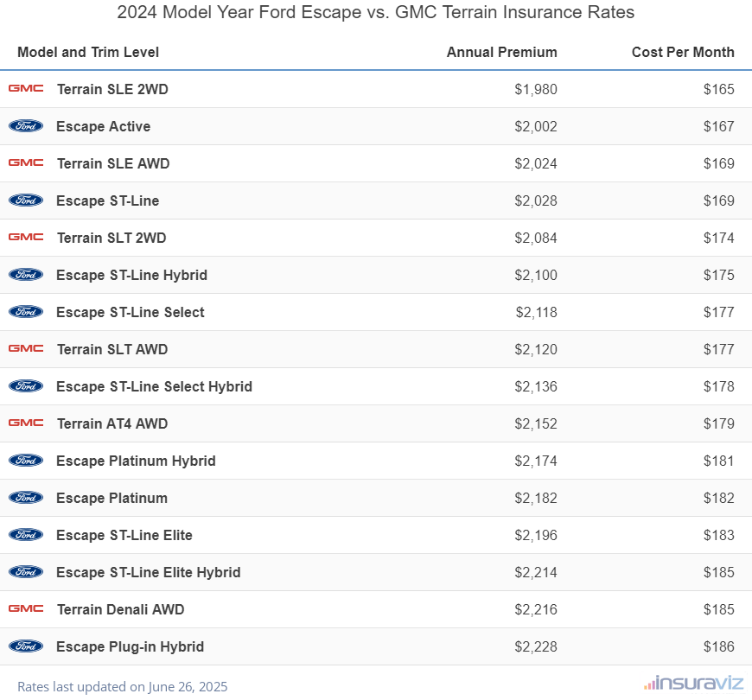Image resolution: width=752 pixels, height=700 pixels.
Task: Click the Escape ST-Line Select Hybrid label
Action: coord(154,386)
